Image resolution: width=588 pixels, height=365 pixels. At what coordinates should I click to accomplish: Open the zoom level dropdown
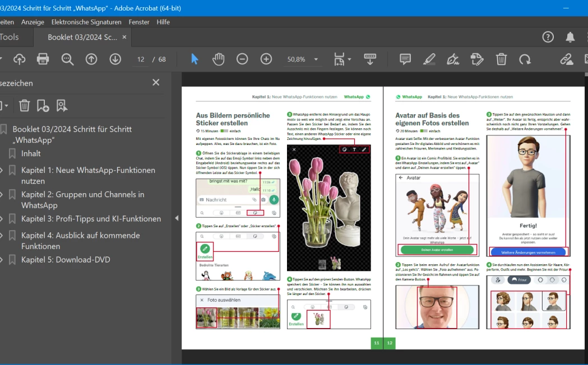pos(316,59)
